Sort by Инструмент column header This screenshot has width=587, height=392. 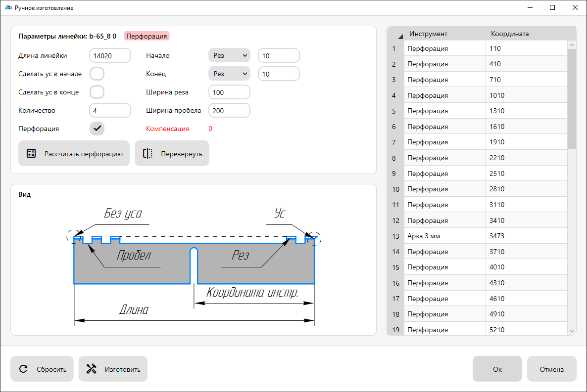pos(428,34)
